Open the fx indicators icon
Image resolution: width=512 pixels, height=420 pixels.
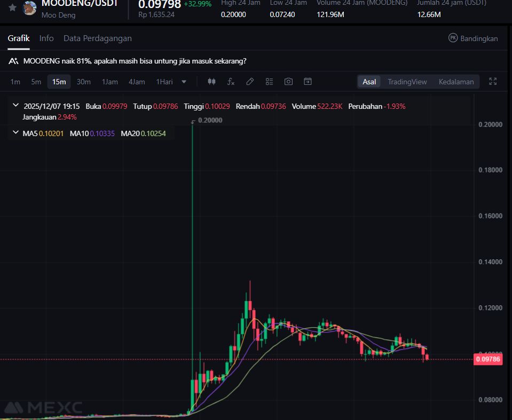(x=231, y=82)
